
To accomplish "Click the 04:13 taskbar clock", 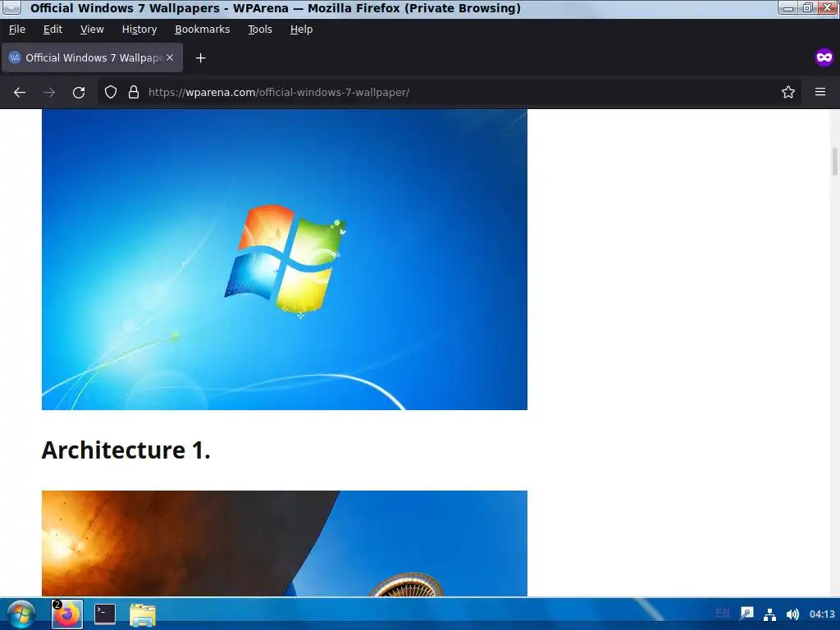I will coord(822,614).
